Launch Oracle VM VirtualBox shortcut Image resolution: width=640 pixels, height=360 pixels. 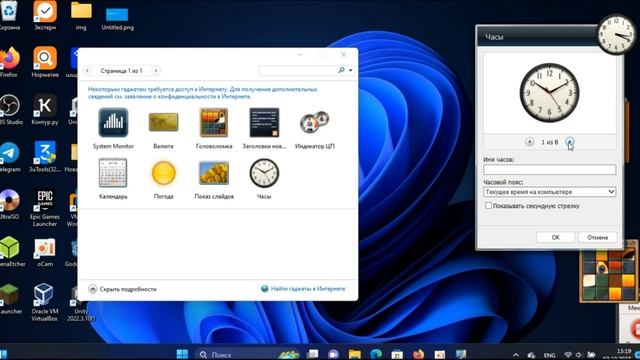(x=44, y=302)
